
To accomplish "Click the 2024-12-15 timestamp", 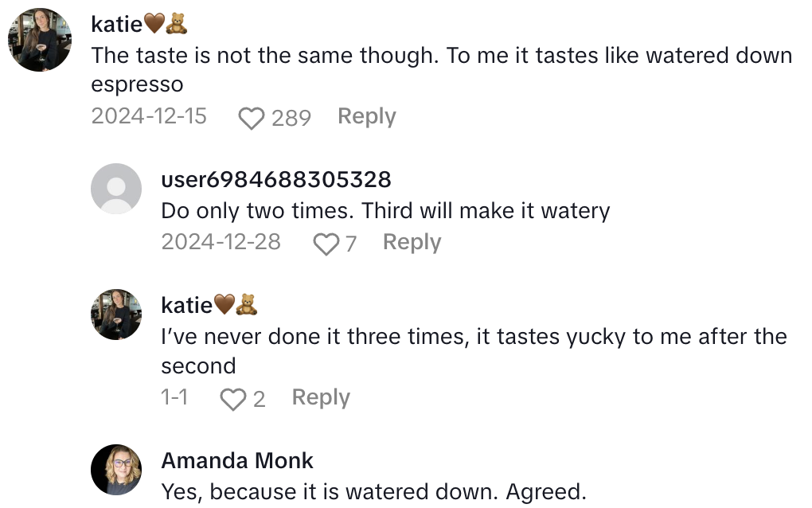I will 149,116.
